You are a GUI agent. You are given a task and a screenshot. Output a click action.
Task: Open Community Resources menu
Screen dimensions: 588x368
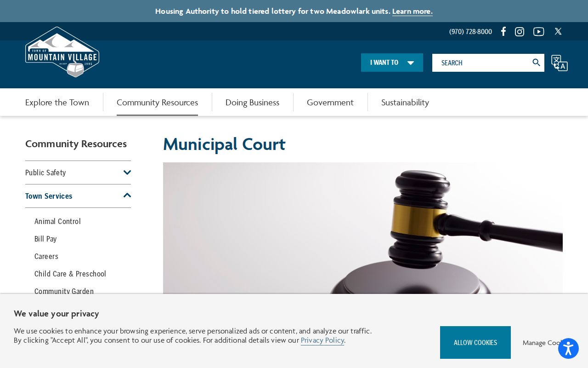157,102
